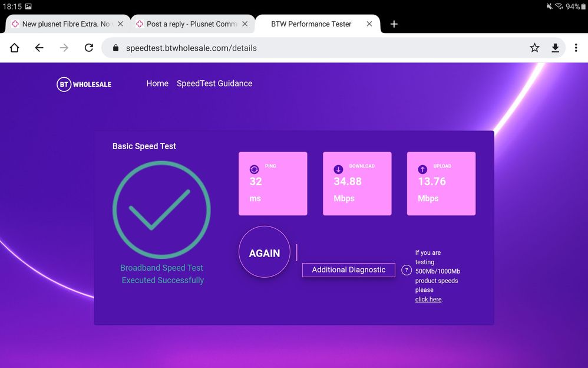Follow the 'click here' link
The width and height of the screenshot is (588, 368).
tap(428, 300)
